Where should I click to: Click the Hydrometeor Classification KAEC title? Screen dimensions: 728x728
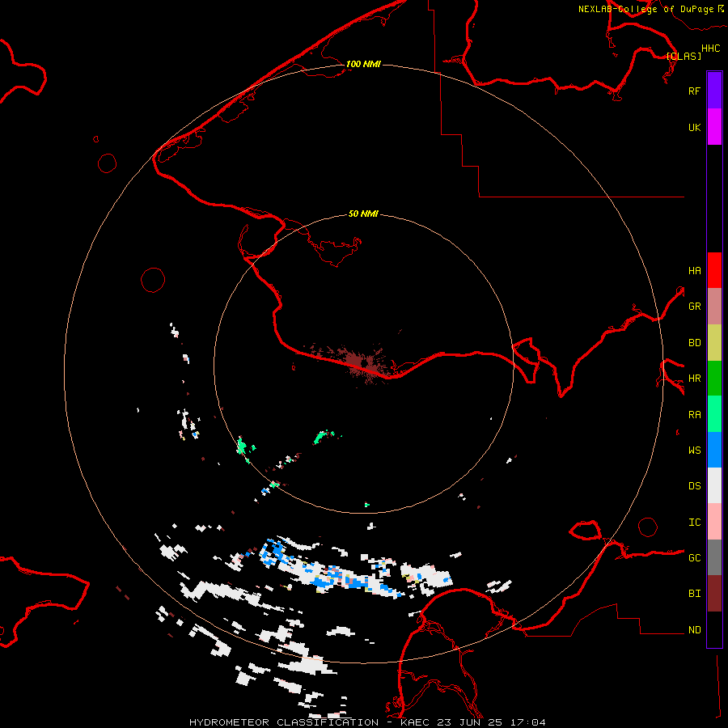(x=367, y=722)
